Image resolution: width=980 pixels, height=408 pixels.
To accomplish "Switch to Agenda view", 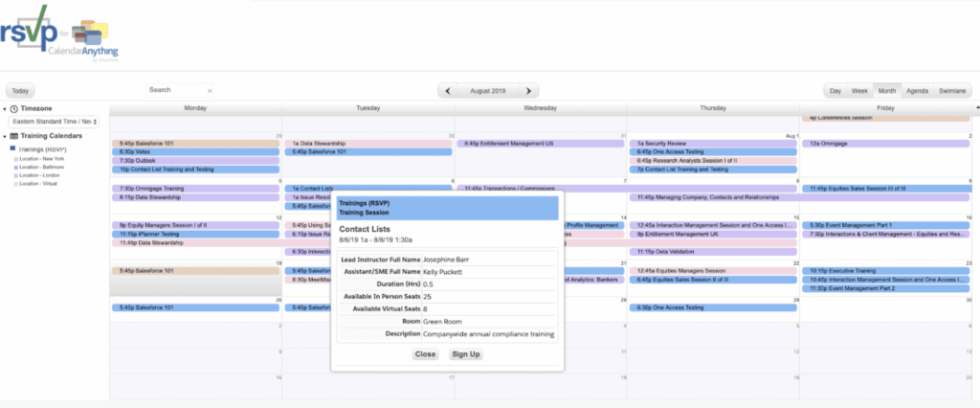I will point(918,91).
